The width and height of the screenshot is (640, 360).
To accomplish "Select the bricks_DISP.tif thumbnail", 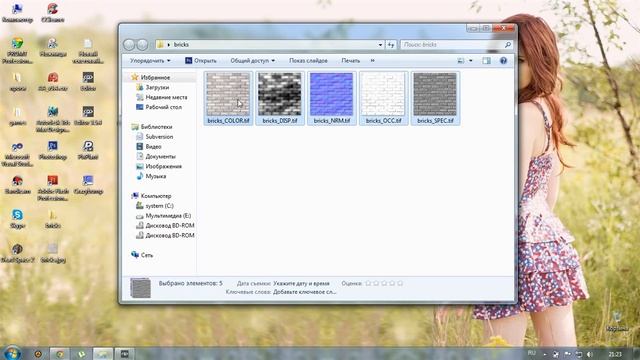I will click(280, 94).
